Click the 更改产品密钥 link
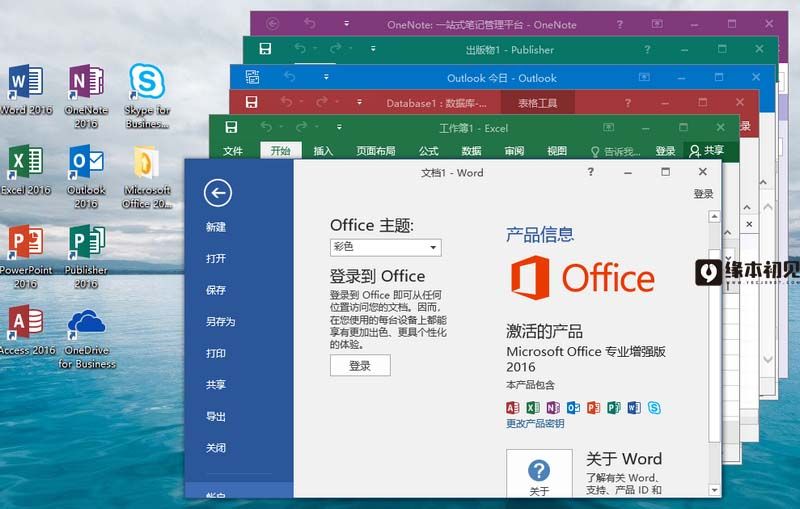This screenshot has height=509, width=800. point(535,424)
